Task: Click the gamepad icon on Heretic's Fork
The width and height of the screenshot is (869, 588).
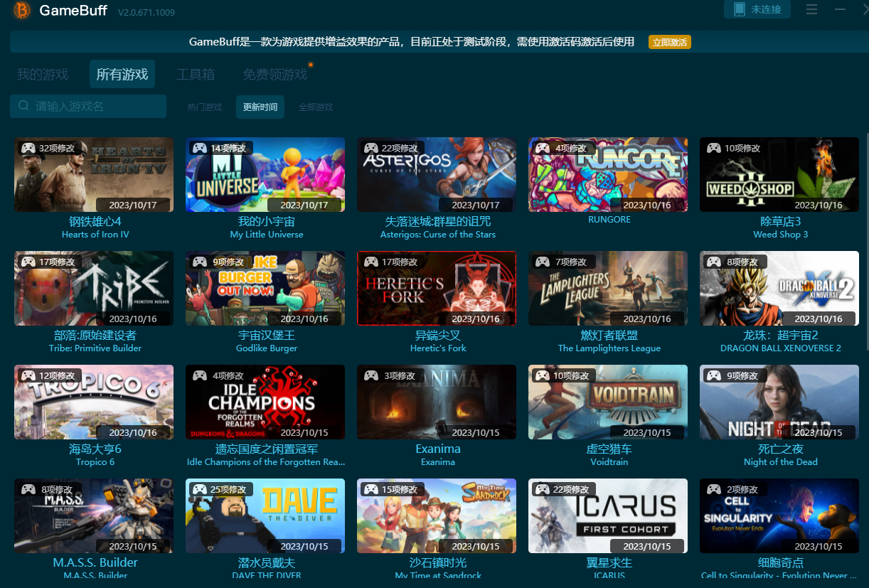Action: tap(370, 262)
